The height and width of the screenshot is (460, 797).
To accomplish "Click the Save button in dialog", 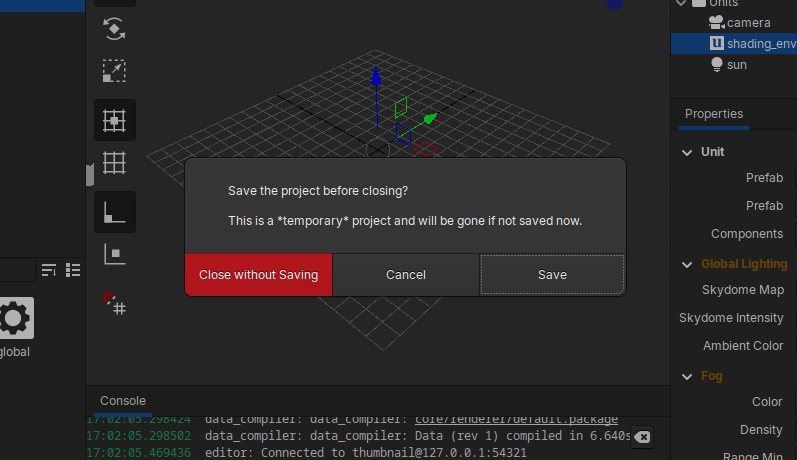I will pos(553,275).
